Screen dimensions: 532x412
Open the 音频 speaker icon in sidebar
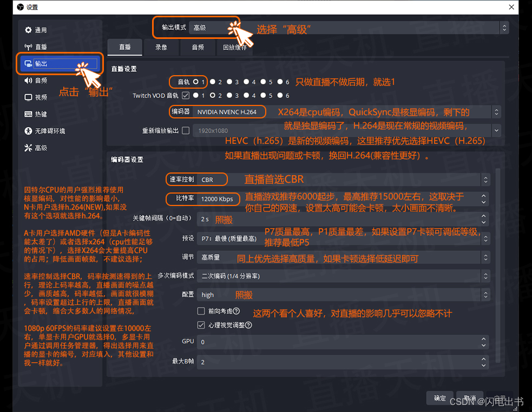pos(28,81)
